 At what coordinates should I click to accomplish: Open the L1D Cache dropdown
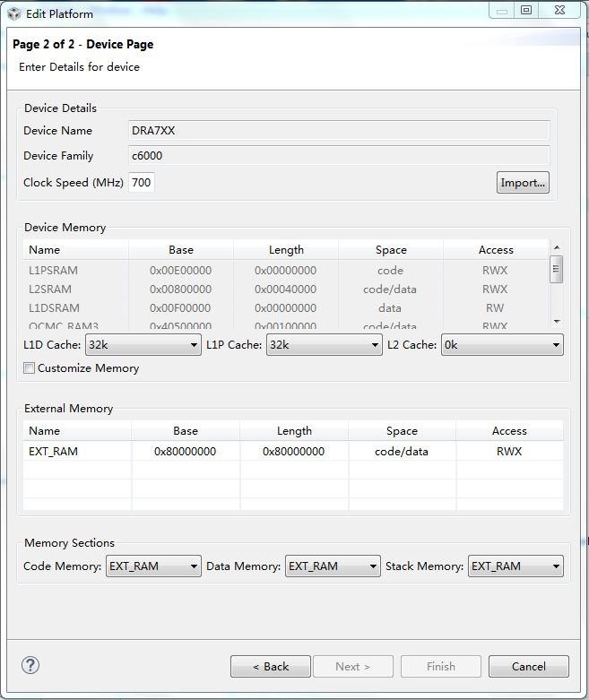(143, 345)
